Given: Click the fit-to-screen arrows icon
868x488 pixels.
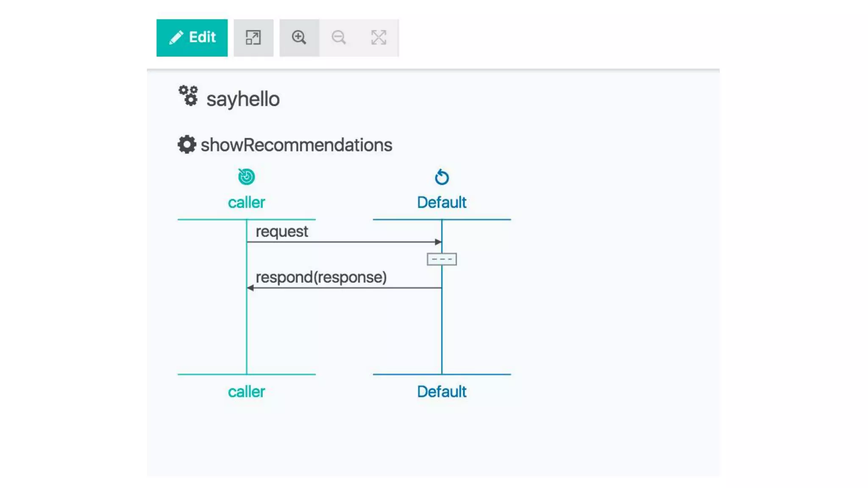Looking at the screenshot, I should pos(378,38).
